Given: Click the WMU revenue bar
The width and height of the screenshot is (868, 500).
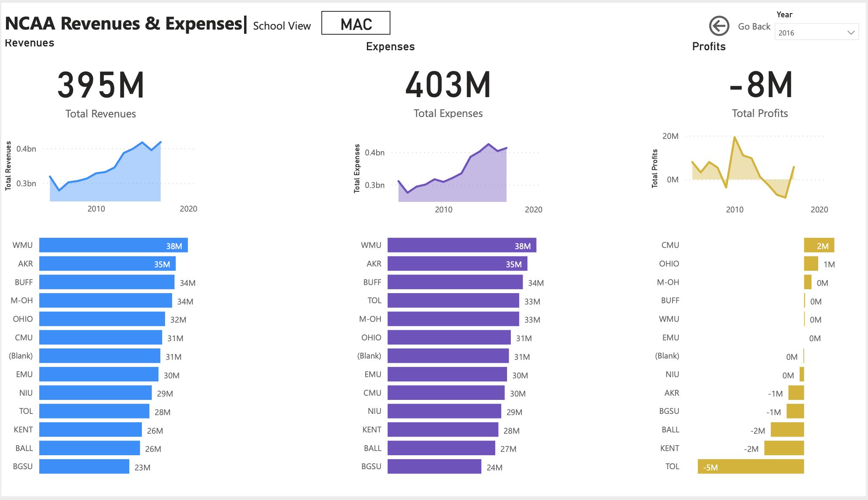Looking at the screenshot, I should click(x=113, y=245).
